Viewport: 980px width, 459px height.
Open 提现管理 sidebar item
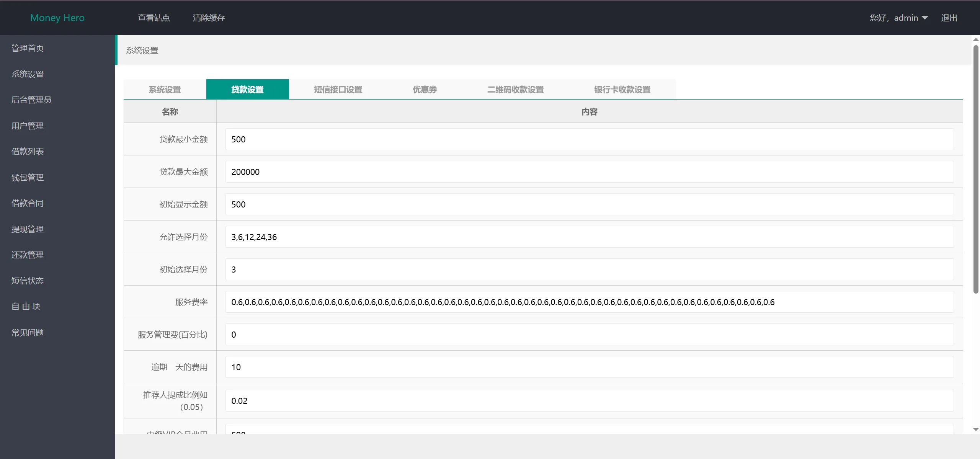tap(28, 229)
